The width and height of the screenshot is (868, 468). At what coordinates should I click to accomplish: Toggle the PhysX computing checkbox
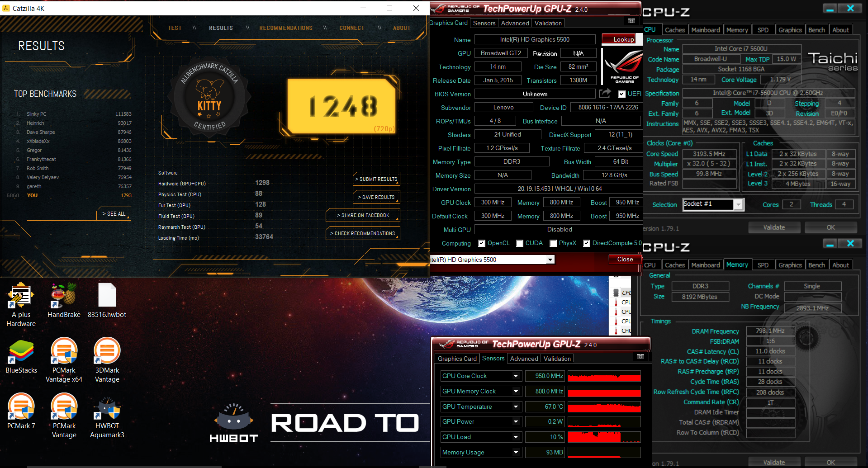[553, 243]
